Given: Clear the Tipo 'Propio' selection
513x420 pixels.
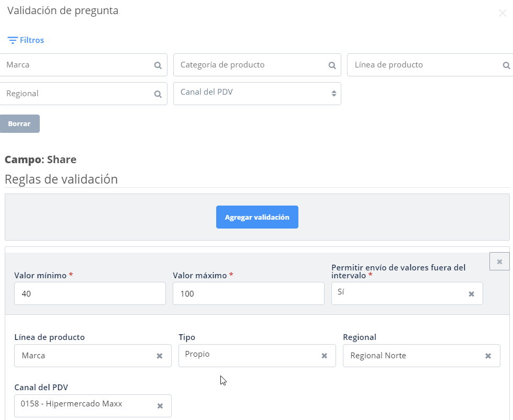Looking at the screenshot, I should coord(324,356).
